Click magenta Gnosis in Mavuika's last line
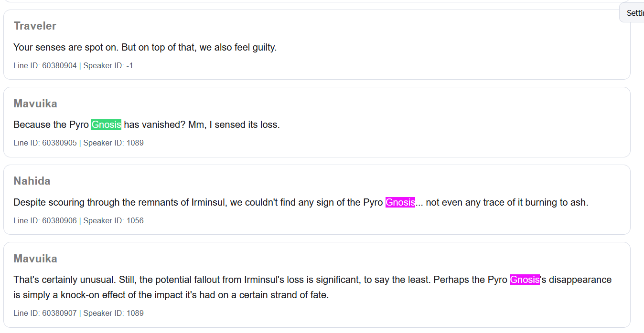Image resolution: width=644 pixels, height=333 pixels. click(x=525, y=280)
